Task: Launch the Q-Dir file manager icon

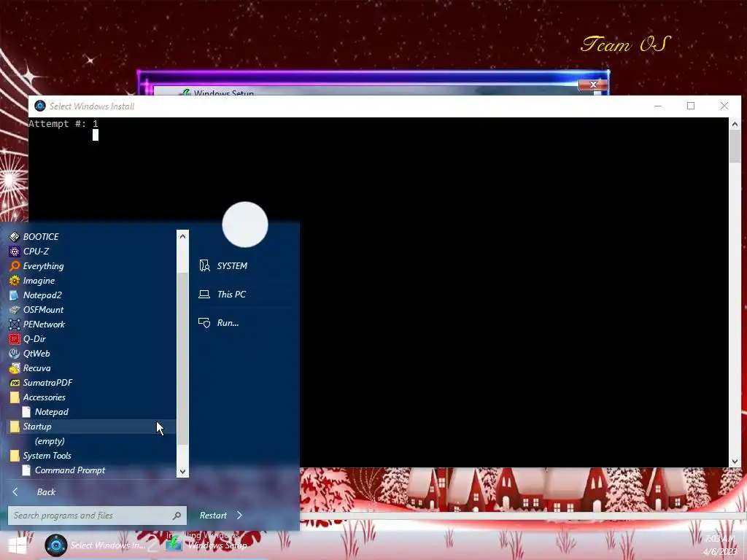Action: click(15, 339)
